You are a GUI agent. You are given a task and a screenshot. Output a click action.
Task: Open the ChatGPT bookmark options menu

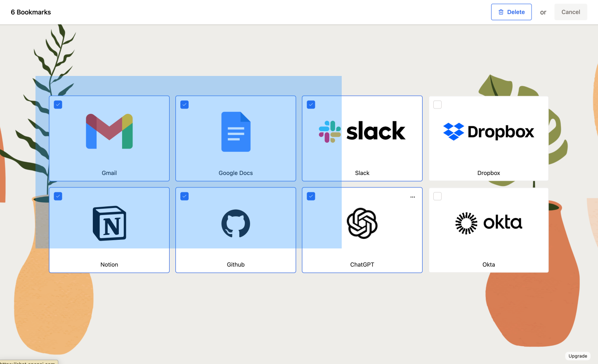pyautogui.click(x=412, y=197)
